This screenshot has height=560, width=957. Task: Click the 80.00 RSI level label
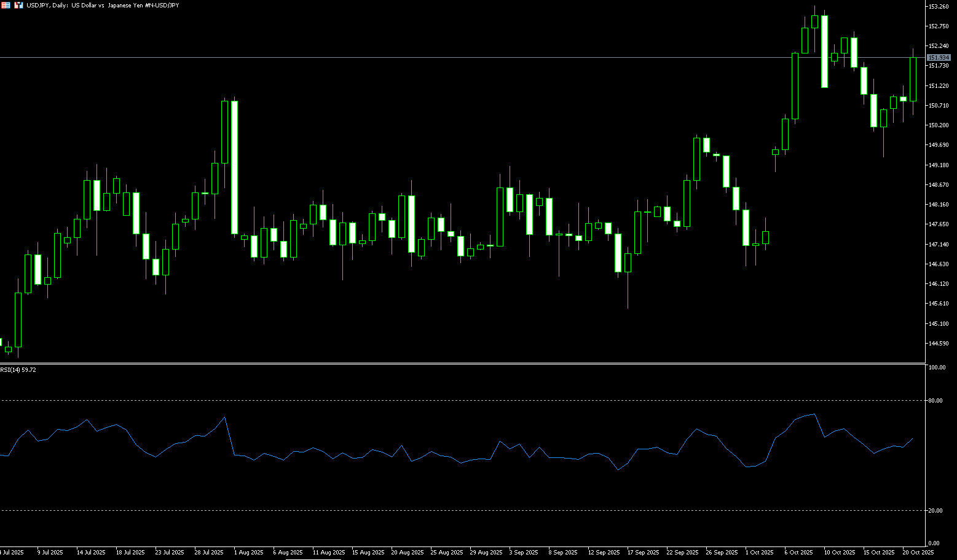coord(935,401)
